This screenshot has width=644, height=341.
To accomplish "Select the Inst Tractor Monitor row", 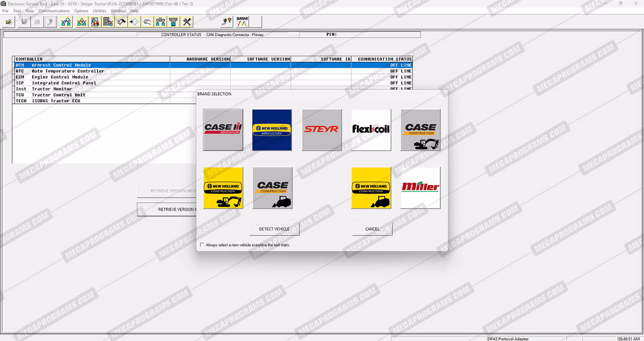I will pos(213,89).
